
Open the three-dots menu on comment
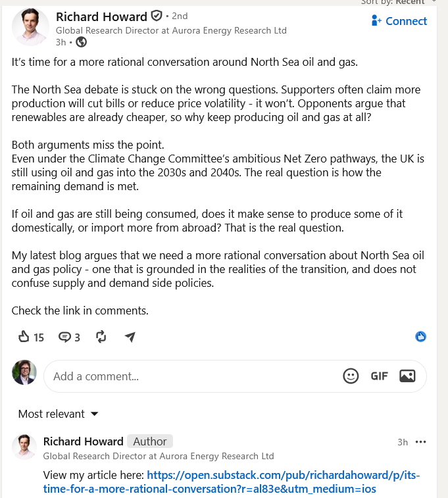[x=420, y=442]
